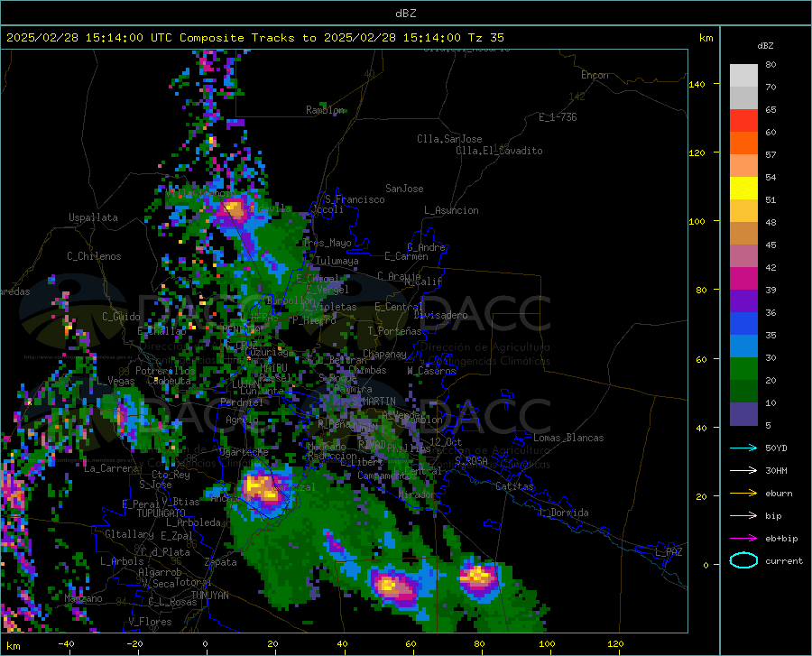The image size is (812, 656).
Task: Click the 'TUNUYAN' place label
Action: [x=209, y=596]
